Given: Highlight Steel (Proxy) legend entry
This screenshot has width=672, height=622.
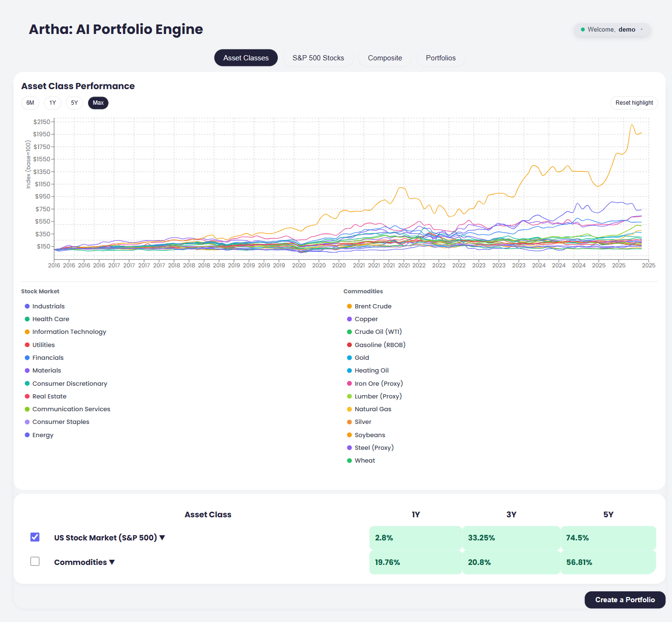Looking at the screenshot, I should point(371,448).
